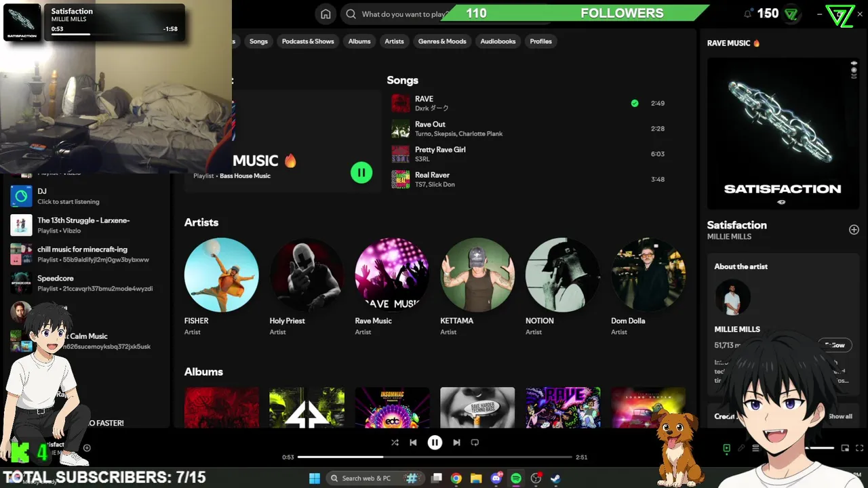Filter results by the Songs tab
The width and height of the screenshot is (868, 488).
[258, 41]
